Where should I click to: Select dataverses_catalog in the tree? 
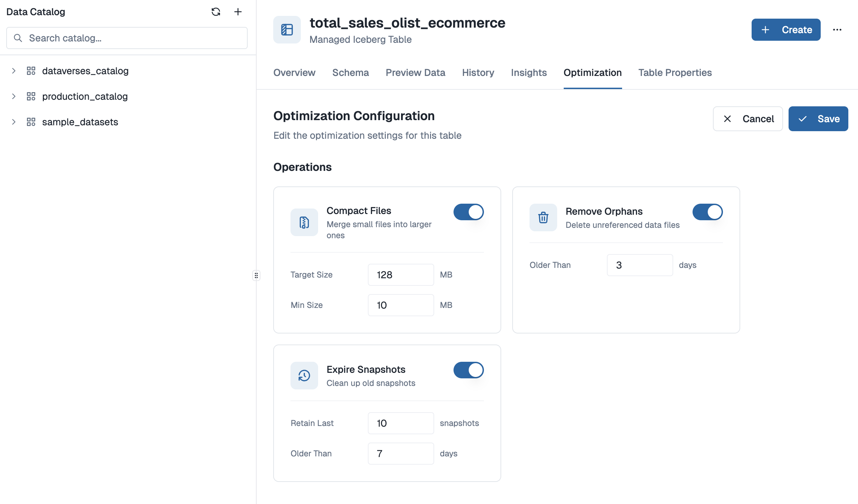pos(85,71)
